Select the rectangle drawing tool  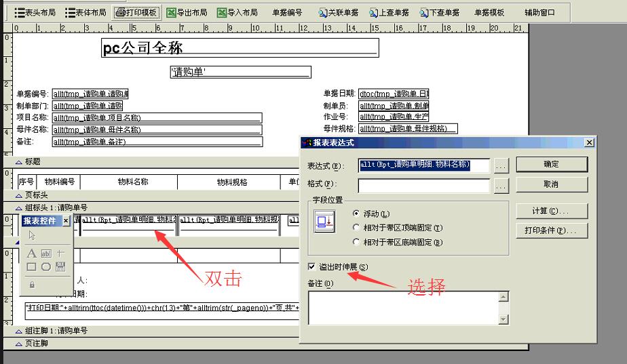tap(31, 266)
